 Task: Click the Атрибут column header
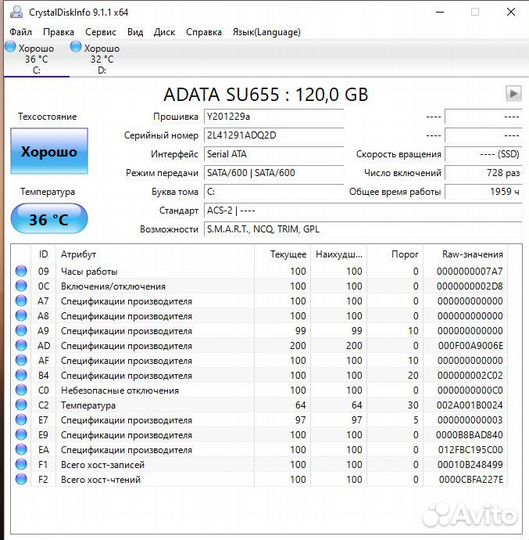155,255
